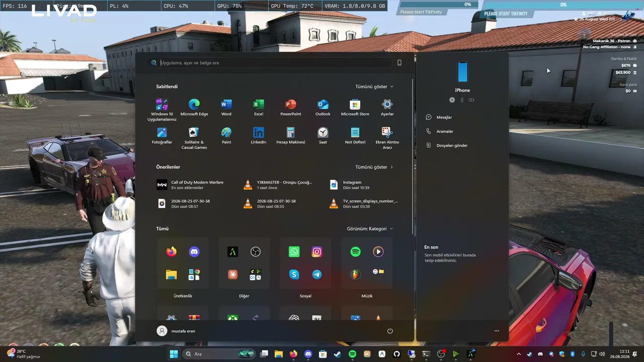644x362 pixels.
Task: Open the weather widget showing Hafif yağmur
Action: point(23,354)
